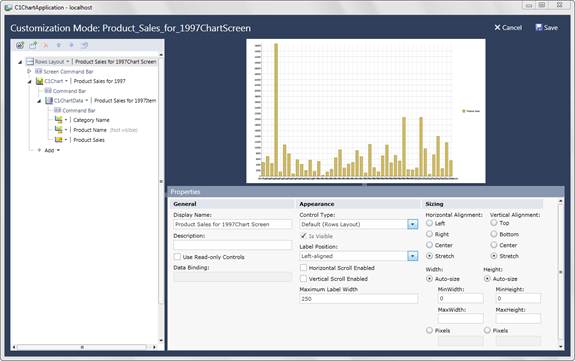Click the MaxWidth input field
The height and width of the screenshot is (361, 575).
460,318
